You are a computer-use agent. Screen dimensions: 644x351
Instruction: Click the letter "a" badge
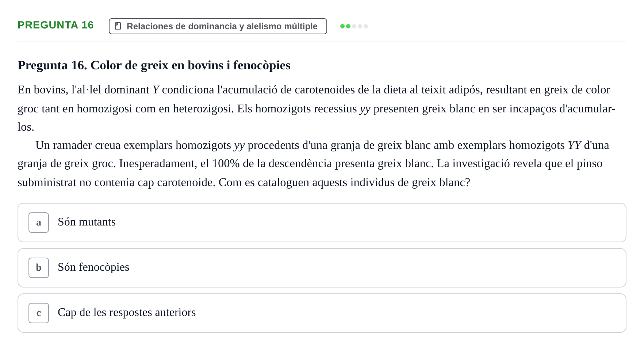point(39,223)
